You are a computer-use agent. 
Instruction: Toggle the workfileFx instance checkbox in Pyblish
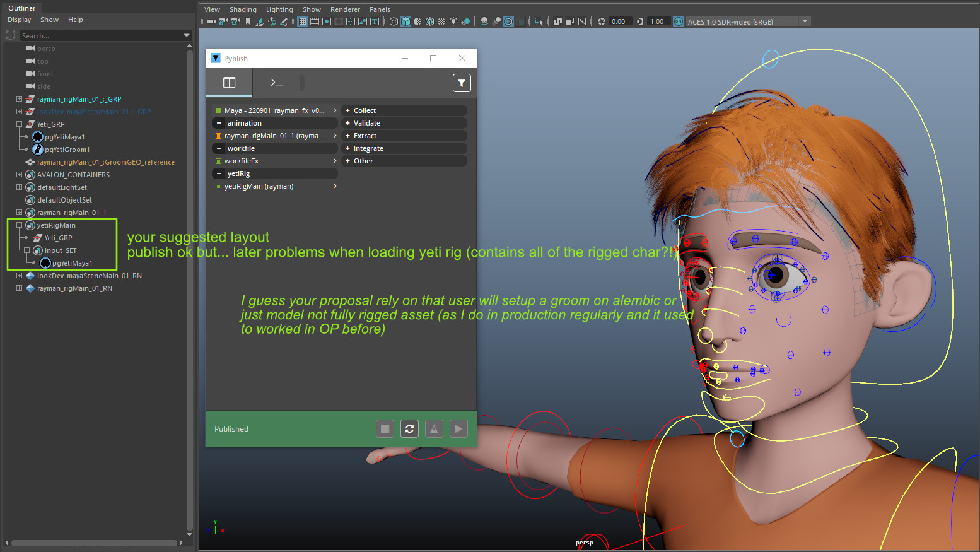coord(218,161)
